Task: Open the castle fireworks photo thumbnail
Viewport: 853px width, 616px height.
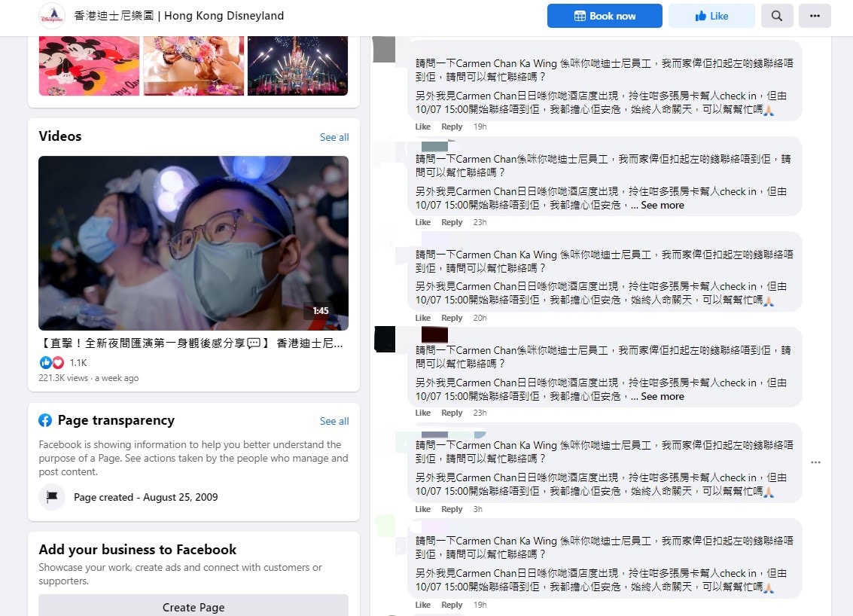Action: 297,66
